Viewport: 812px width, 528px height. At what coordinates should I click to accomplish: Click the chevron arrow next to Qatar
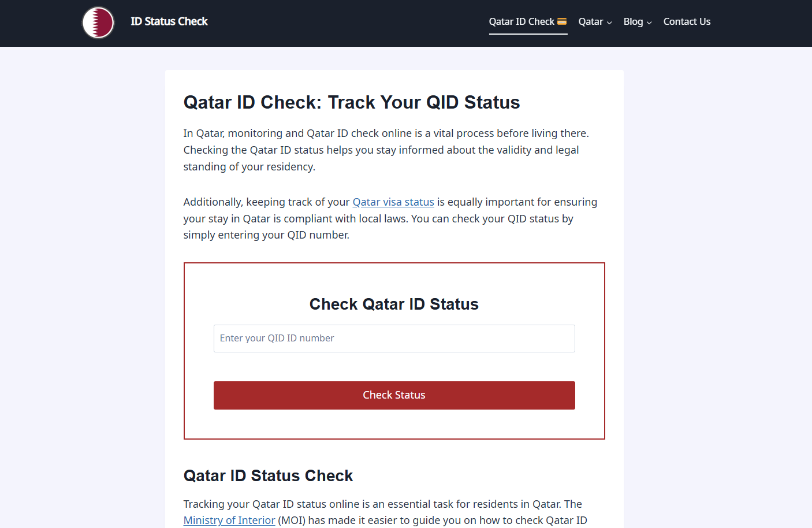[x=609, y=23]
